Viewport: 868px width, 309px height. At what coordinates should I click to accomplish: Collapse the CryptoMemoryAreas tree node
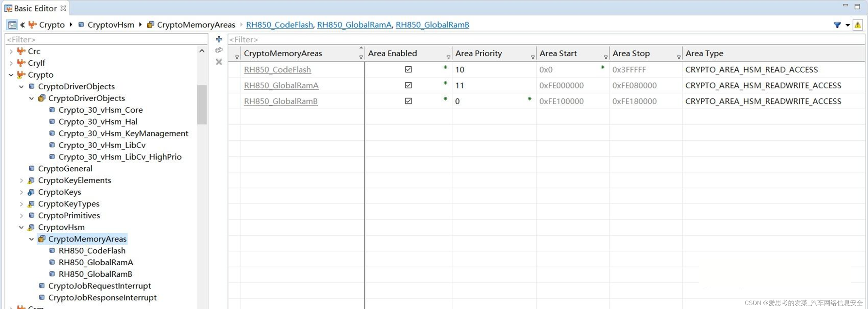pos(31,239)
